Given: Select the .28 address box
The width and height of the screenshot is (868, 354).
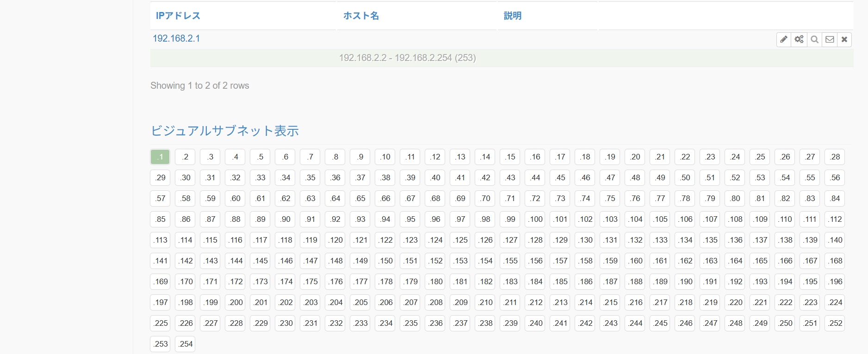Looking at the screenshot, I should [835, 157].
